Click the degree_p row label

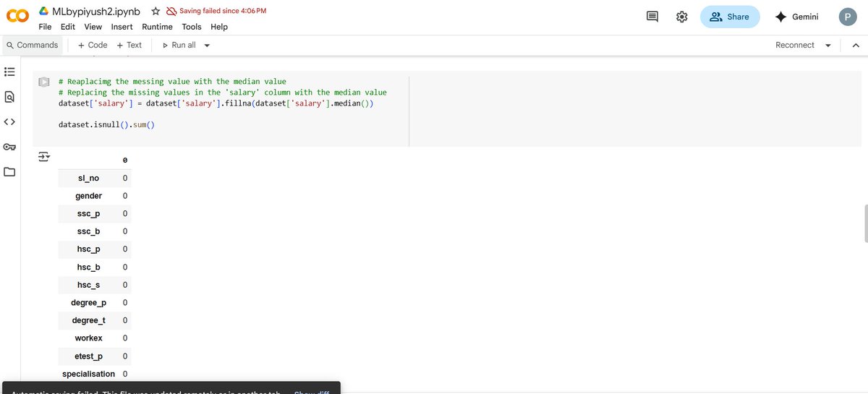(89, 303)
